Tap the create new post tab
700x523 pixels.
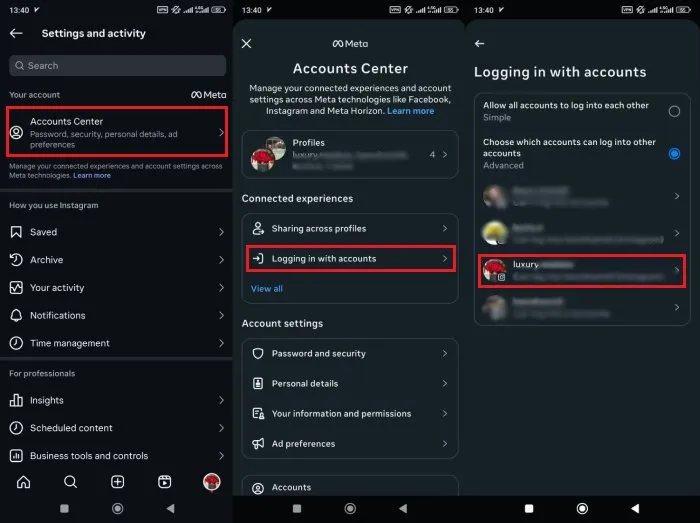click(x=117, y=482)
